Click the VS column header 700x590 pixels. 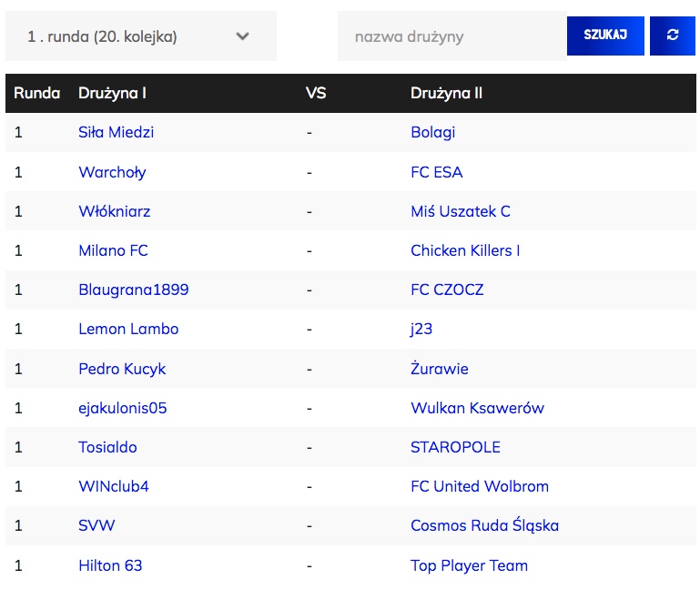[316, 93]
